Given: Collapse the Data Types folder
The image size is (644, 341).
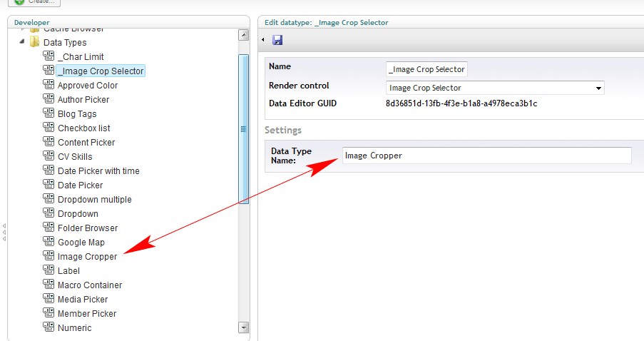Looking at the screenshot, I should pyautogui.click(x=22, y=41).
